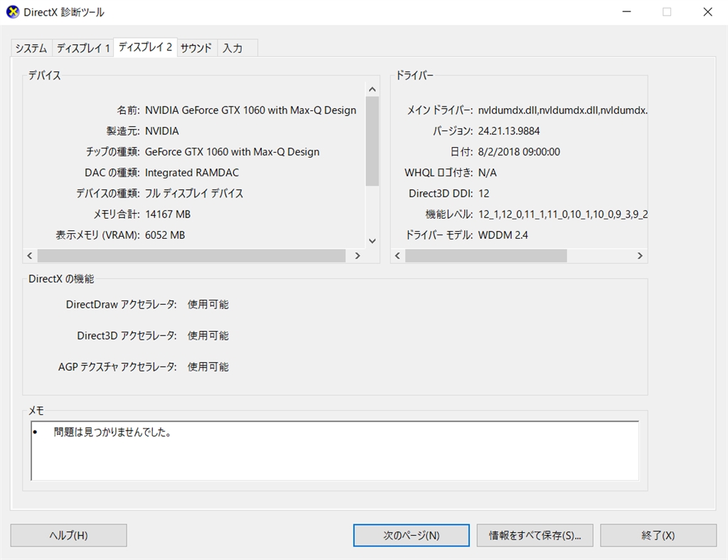Screen dimensions: 728x560
Task: Click DirectDraw アクセラレータ status 使用可能
Action: click(208, 305)
